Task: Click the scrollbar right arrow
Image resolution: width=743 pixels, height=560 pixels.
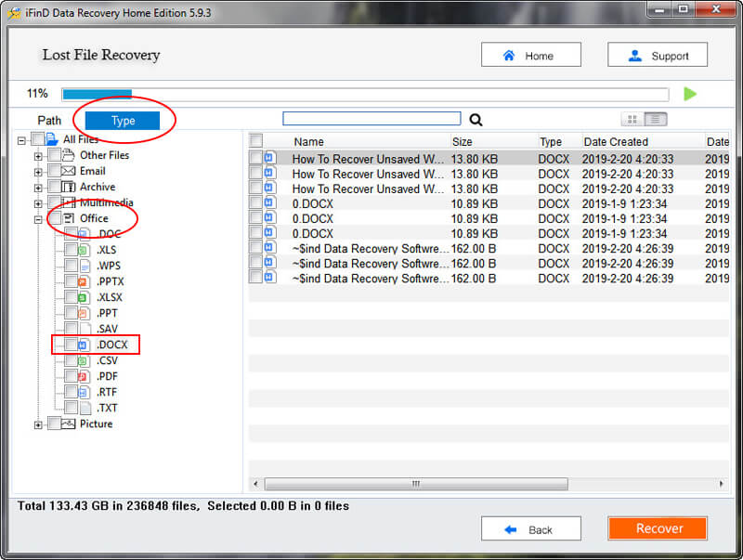Action: (722, 484)
